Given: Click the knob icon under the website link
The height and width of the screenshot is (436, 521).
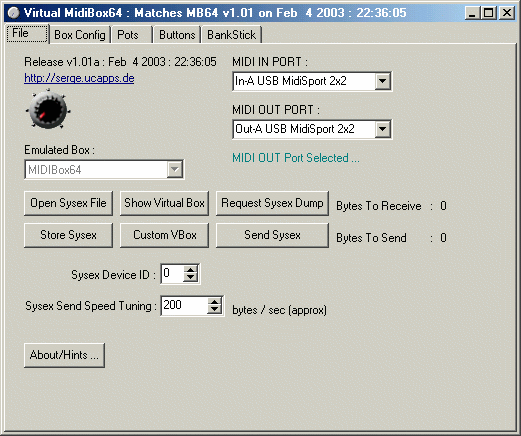Looking at the screenshot, I should click(x=48, y=109).
